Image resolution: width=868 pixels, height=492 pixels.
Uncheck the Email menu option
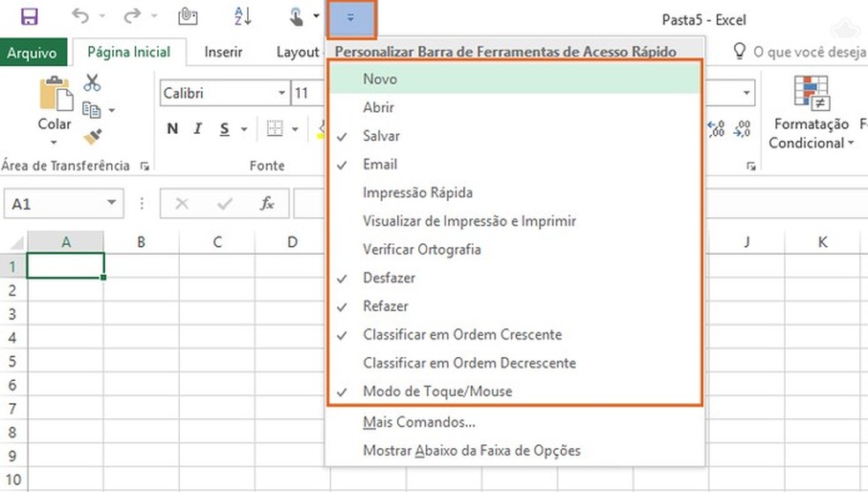pyautogui.click(x=380, y=164)
